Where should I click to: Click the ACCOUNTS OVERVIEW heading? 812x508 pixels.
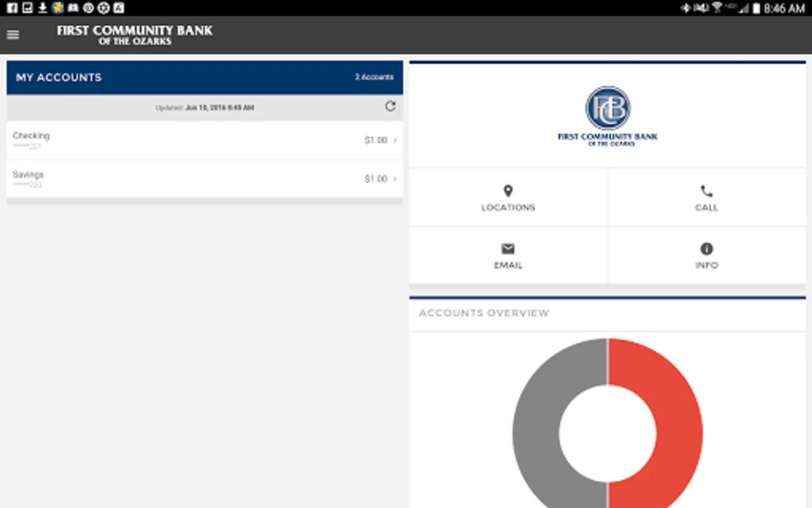point(484,313)
